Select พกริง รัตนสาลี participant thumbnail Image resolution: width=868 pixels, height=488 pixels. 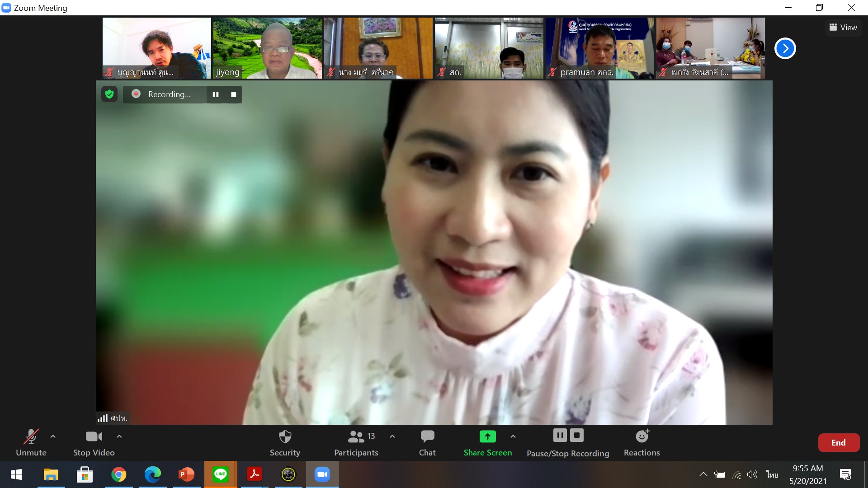[x=711, y=48]
